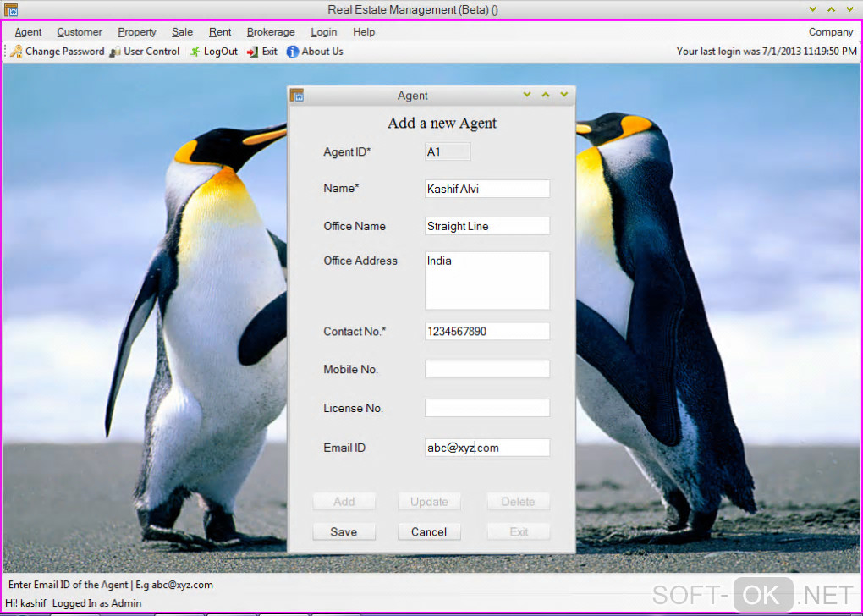
Task: Click the empty Mobile No. field
Action: coord(487,370)
